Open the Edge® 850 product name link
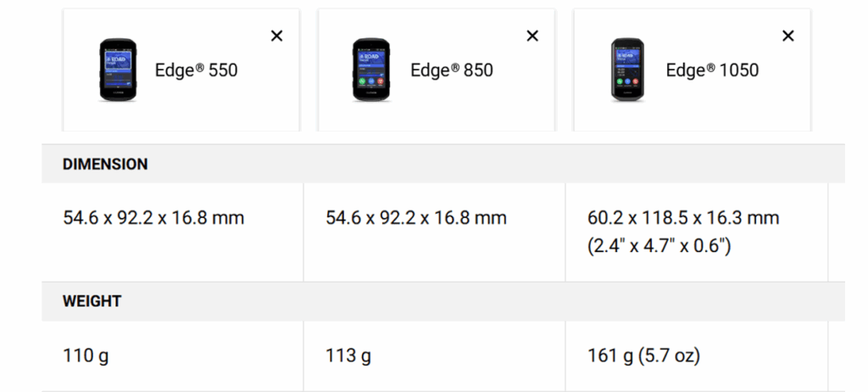This screenshot has height=392, width=868. click(452, 70)
